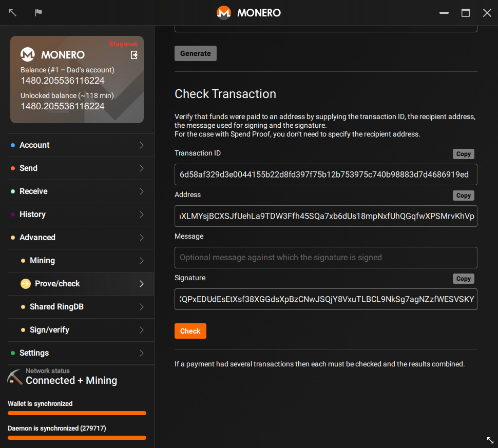The image size is (498, 448).
Task: Open the Receive menu item
Action: click(33, 191)
